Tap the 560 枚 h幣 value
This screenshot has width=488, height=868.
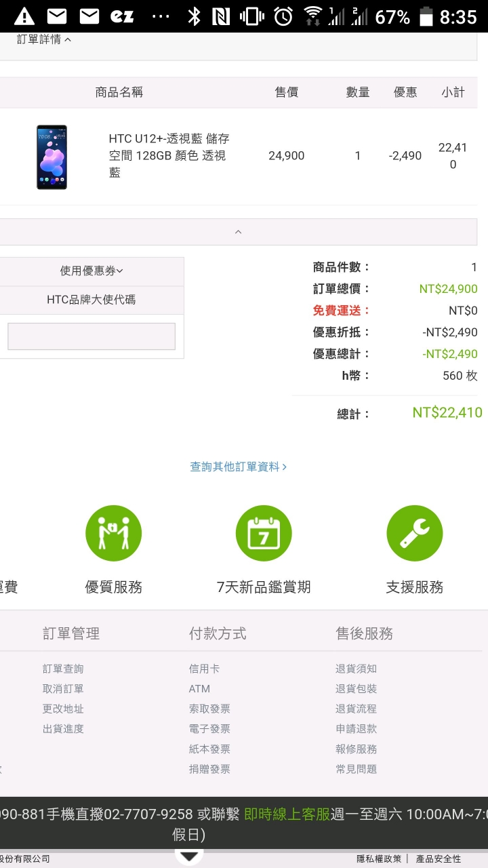pos(460,376)
